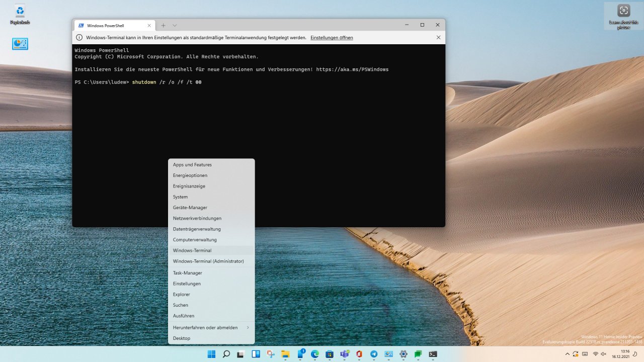Click the muted volume tray icon
Image resolution: width=644 pixels, height=362 pixels.
(603, 354)
